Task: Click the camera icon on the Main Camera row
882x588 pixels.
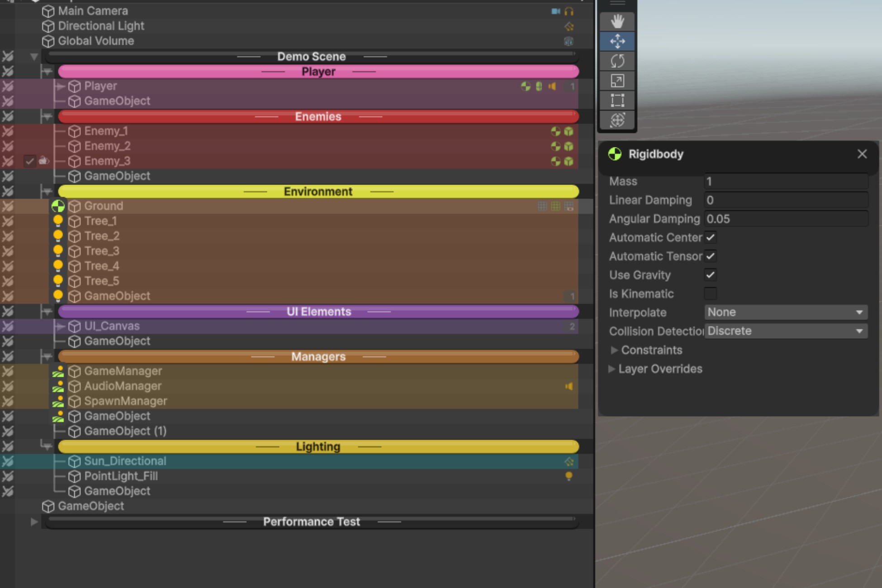Action: (x=555, y=11)
